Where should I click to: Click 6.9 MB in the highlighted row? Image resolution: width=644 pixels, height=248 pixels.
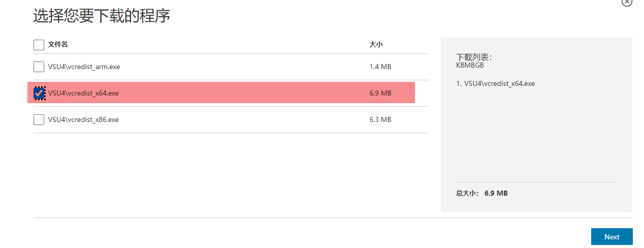coord(380,93)
